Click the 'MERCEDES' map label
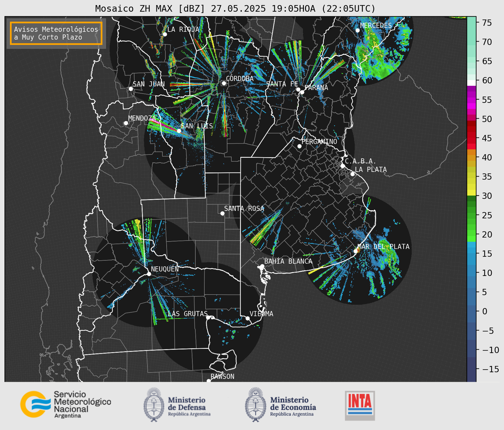 (x=376, y=26)
